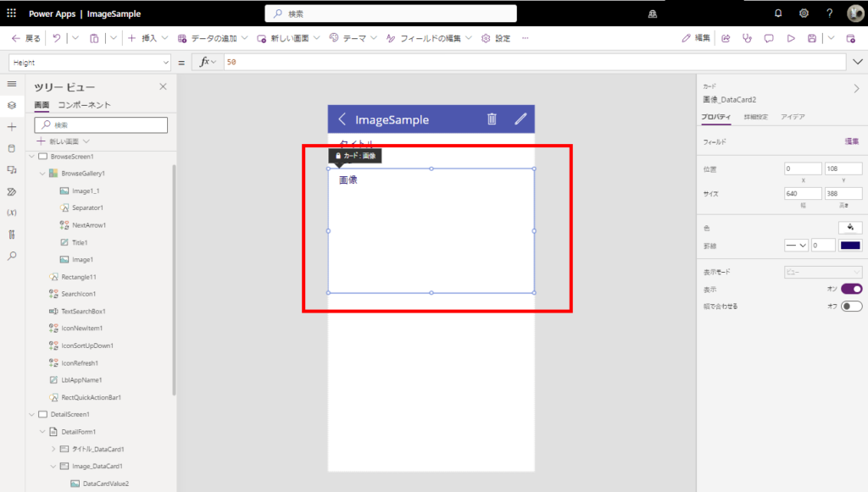
Task: Open the search pane magnifier icon
Action: click(12, 256)
